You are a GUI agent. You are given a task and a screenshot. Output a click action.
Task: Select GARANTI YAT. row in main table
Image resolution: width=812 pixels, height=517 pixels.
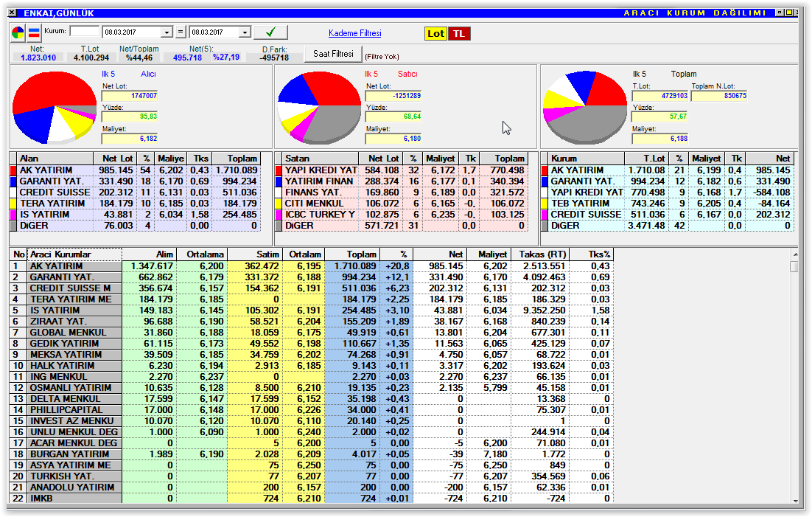[x=311, y=277]
